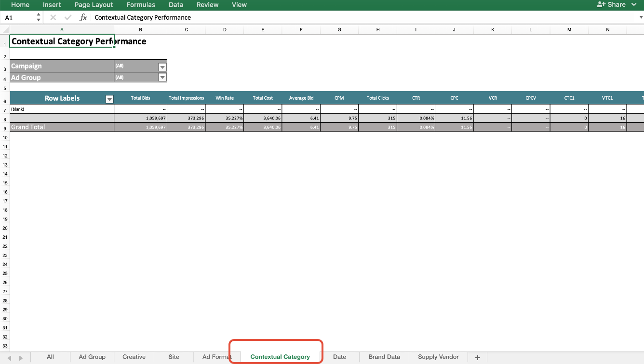Click the Average Bid header cell

click(x=301, y=98)
